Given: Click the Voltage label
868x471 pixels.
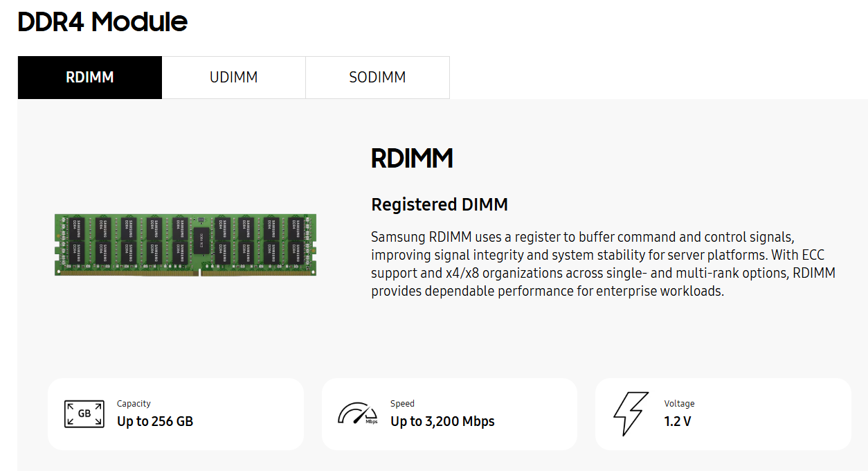Looking at the screenshot, I should coord(679,404).
